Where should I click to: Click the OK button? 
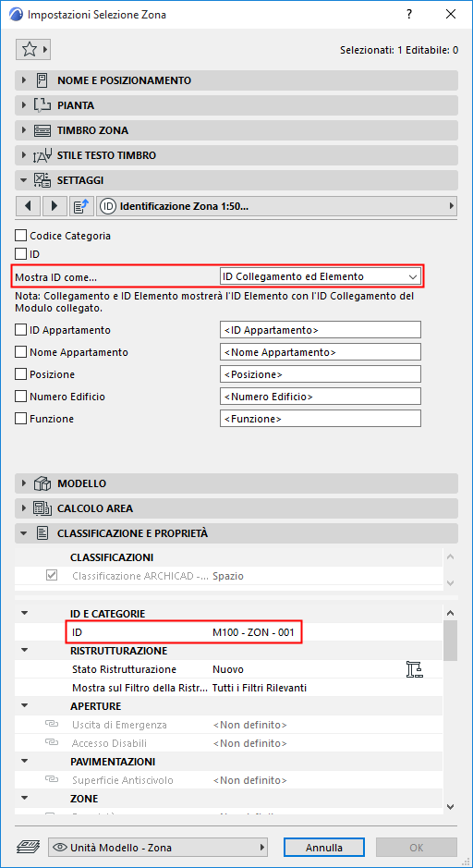tap(417, 847)
